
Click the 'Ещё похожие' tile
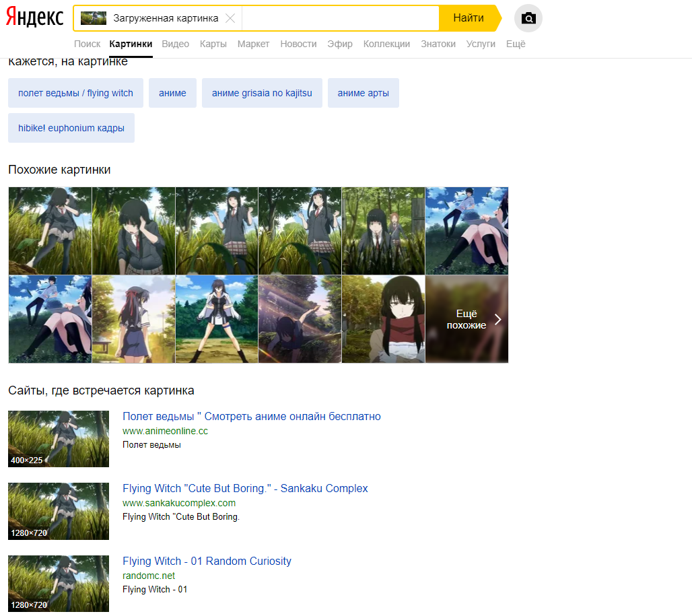coord(467,319)
